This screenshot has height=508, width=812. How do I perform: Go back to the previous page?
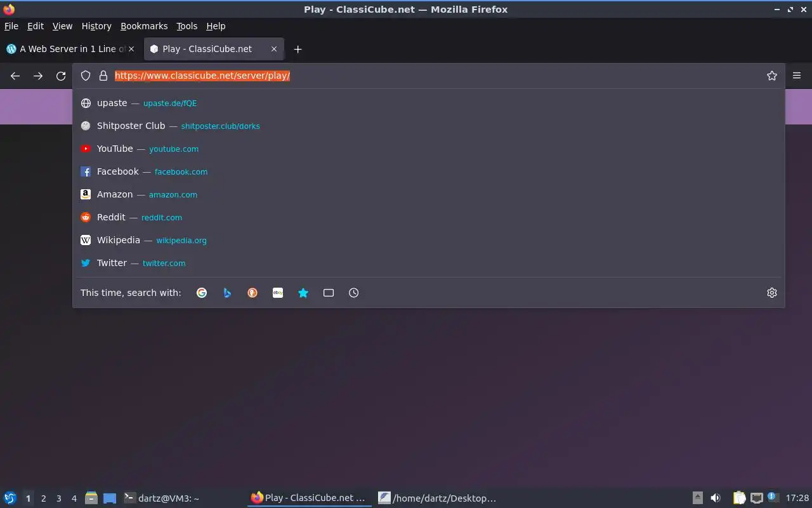click(x=15, y=76)
